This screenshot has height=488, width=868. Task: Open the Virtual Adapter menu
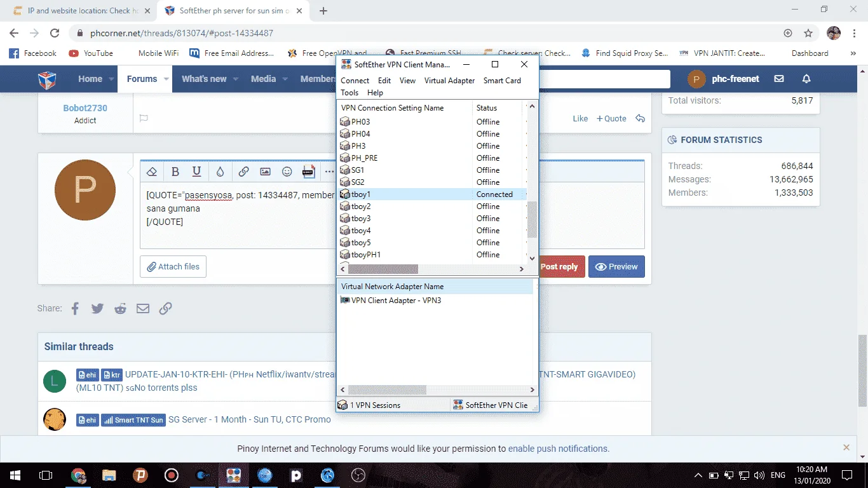pos(450,81)
